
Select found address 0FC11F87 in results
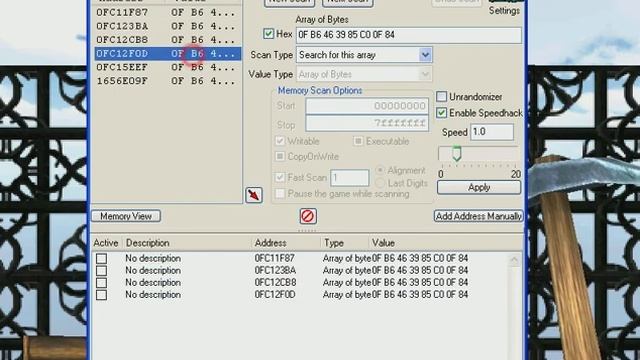click(167, 12)
